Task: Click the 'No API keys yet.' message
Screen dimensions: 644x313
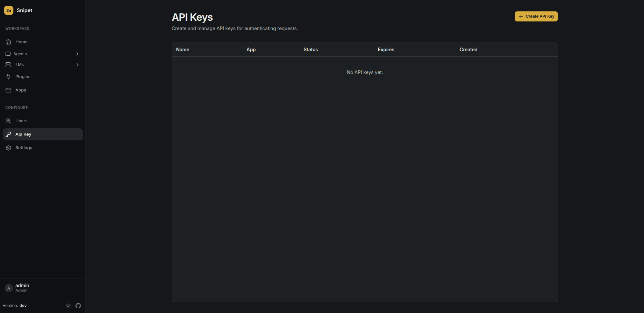Action: (x=365, y=72)
